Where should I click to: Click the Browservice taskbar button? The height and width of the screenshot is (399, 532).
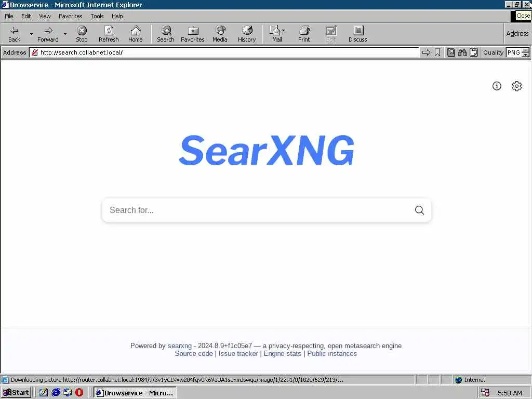tap(135, 393)
